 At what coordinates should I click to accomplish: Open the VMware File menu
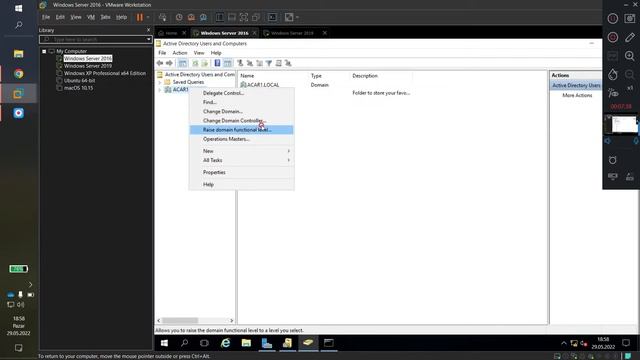(46, 17)
